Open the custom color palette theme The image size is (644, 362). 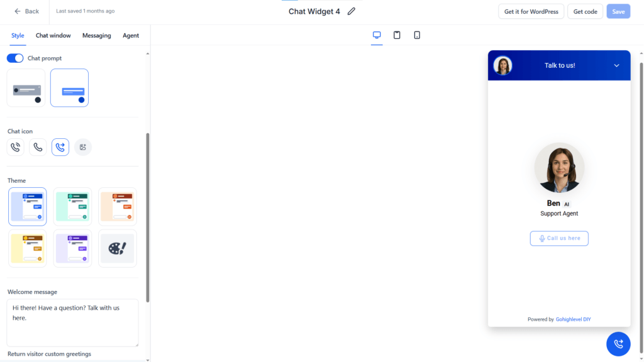(118, 248)
